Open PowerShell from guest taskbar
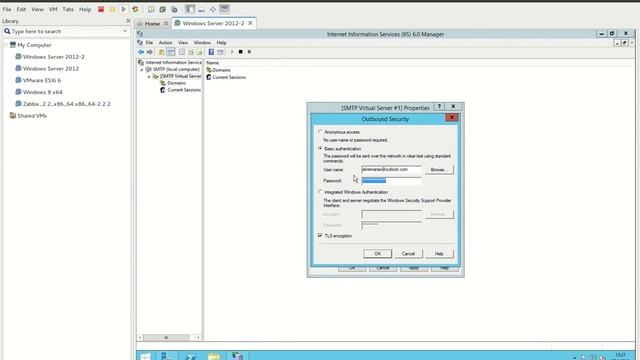The height and width of the screenshot is (360, 640). tap(190, 356)
